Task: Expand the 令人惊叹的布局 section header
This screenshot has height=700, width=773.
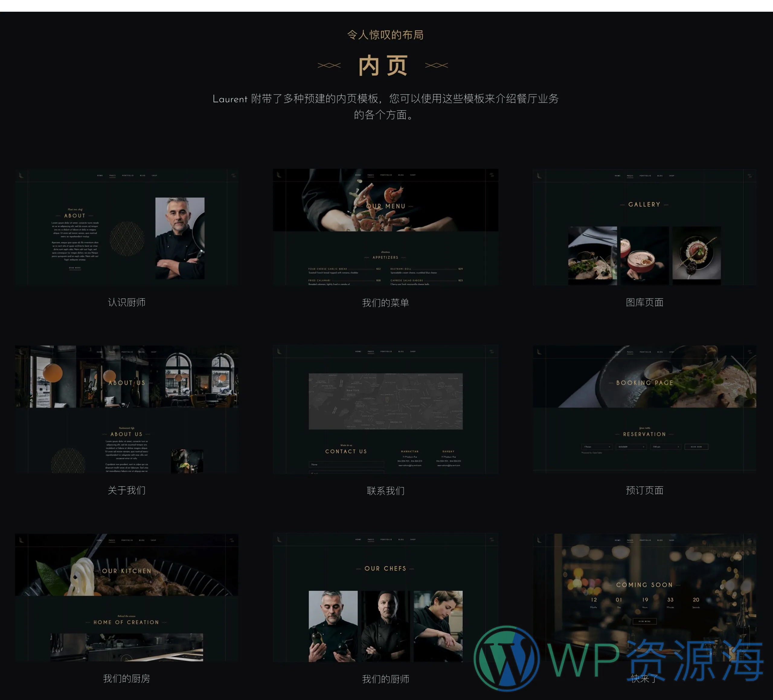Action: click(x=386, y=34)
